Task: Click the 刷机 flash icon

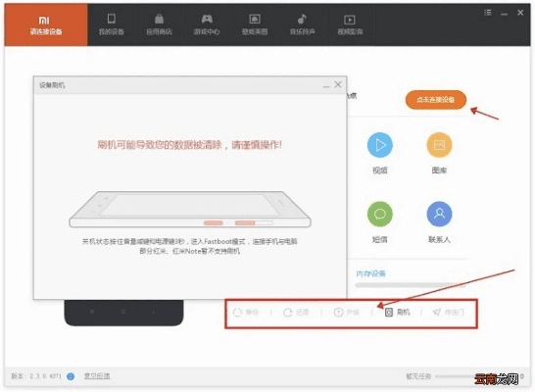Action: (389, 313)
